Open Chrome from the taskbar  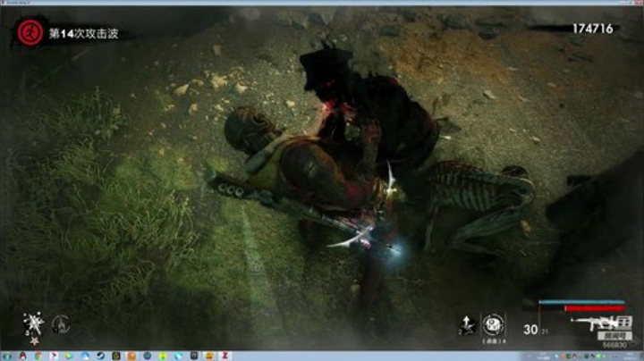click(38, 356)
